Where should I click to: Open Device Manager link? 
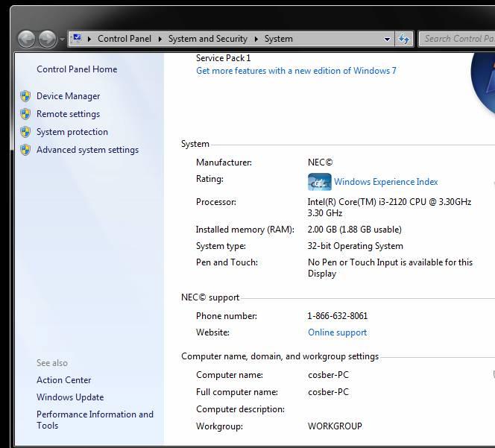point(68,96)
